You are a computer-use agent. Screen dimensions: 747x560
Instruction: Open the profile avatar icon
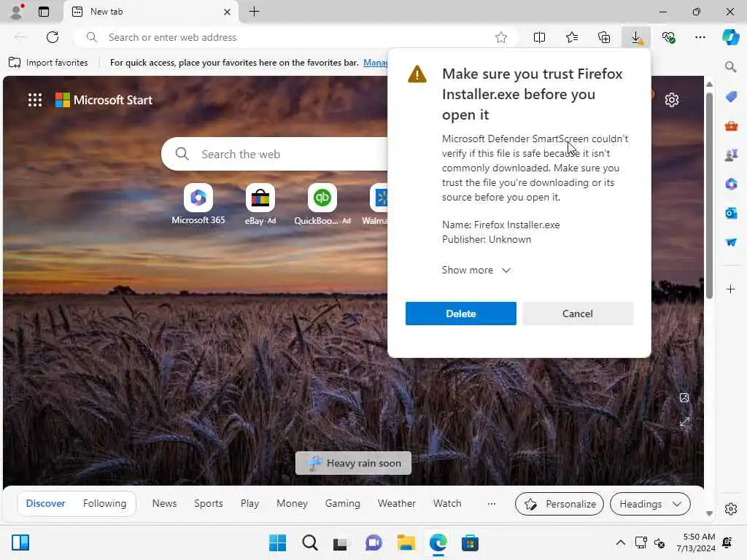(x=17, y=12)
